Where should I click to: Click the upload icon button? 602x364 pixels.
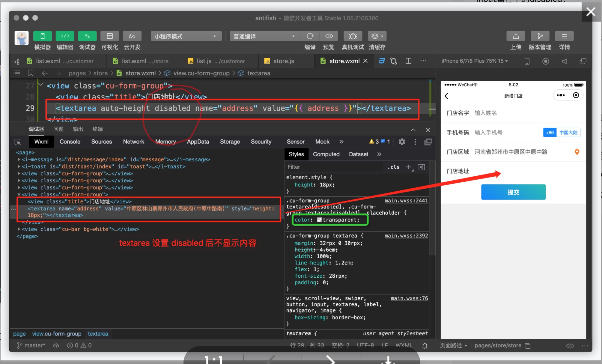(516, 36)
